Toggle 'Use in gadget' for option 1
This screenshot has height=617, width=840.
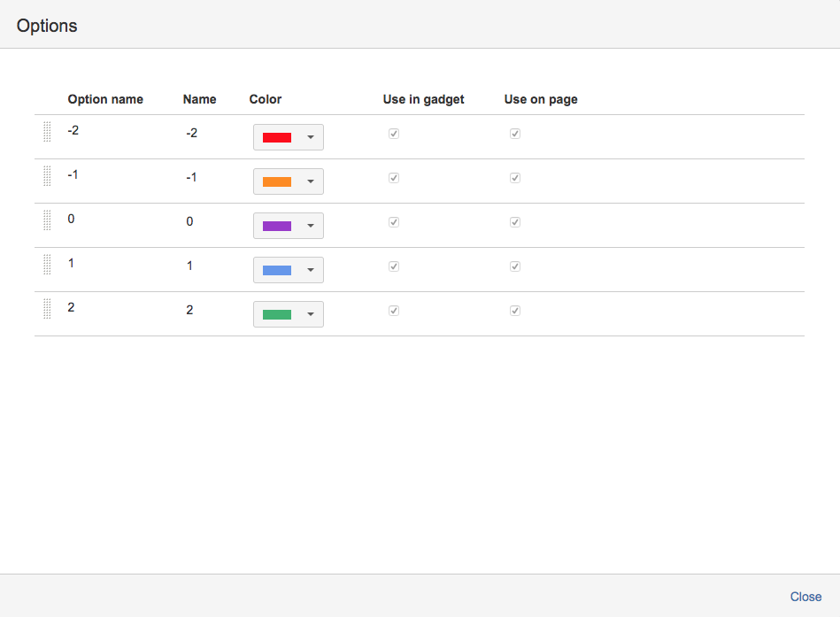click(x=394, y=266)
